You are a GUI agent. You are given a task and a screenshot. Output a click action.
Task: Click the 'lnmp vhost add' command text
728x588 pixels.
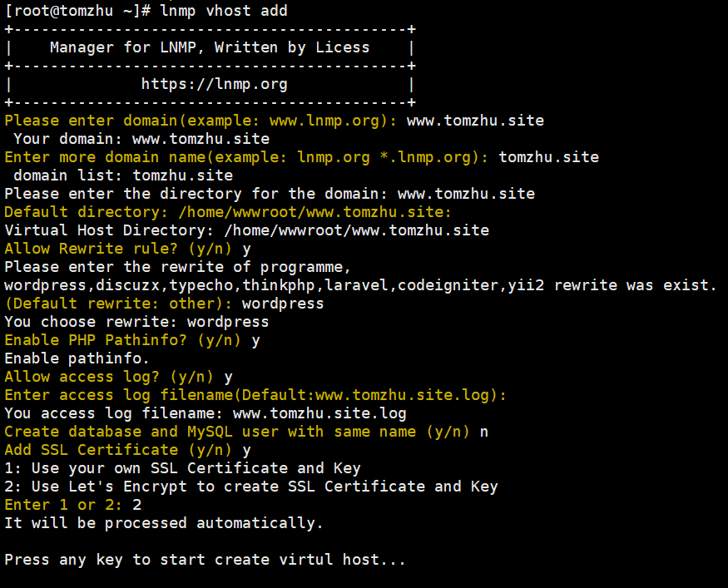point(223,11)
